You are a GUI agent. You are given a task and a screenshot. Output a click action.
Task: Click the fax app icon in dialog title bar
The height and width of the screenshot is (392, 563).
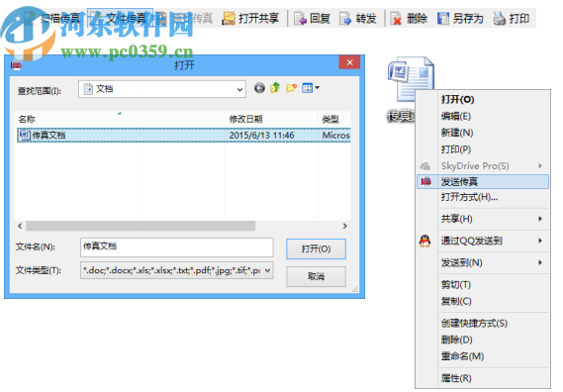coord(16,65)
